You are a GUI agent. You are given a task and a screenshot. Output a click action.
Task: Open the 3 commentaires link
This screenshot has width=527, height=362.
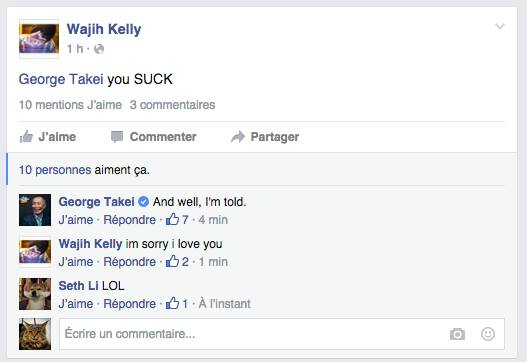[x=172, y=105]
